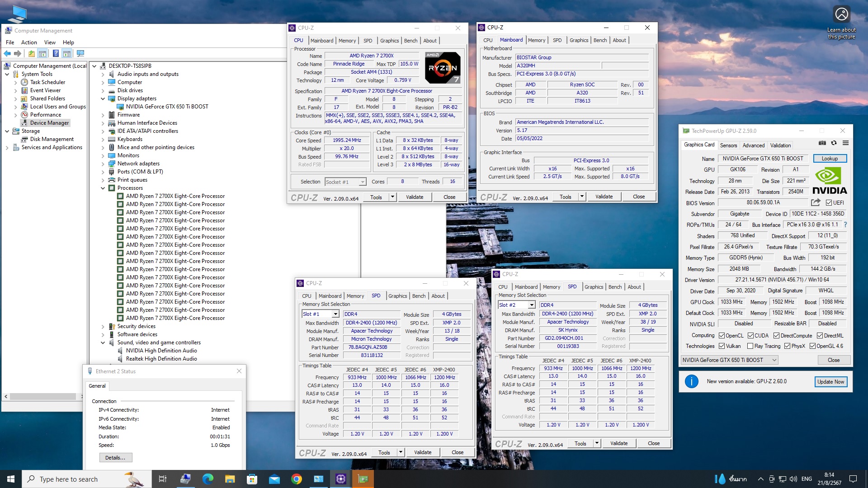868x488 pixels.
Task: Toggle OpenCL checkbox in GPU-Z
Action: (722, 336)
